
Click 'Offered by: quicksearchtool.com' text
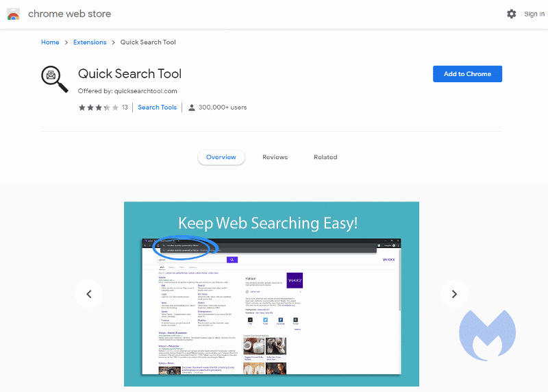click(x=127, y=91)
